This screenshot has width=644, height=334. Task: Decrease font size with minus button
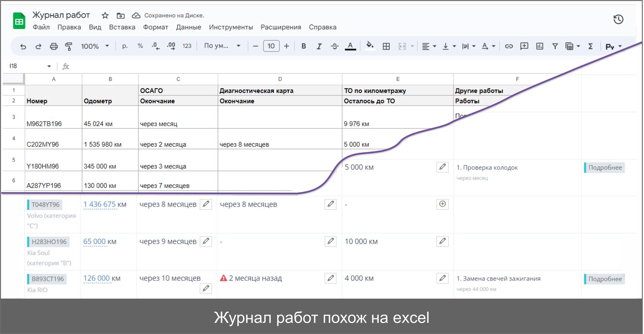pyautogui.click(x=256, y=46)
